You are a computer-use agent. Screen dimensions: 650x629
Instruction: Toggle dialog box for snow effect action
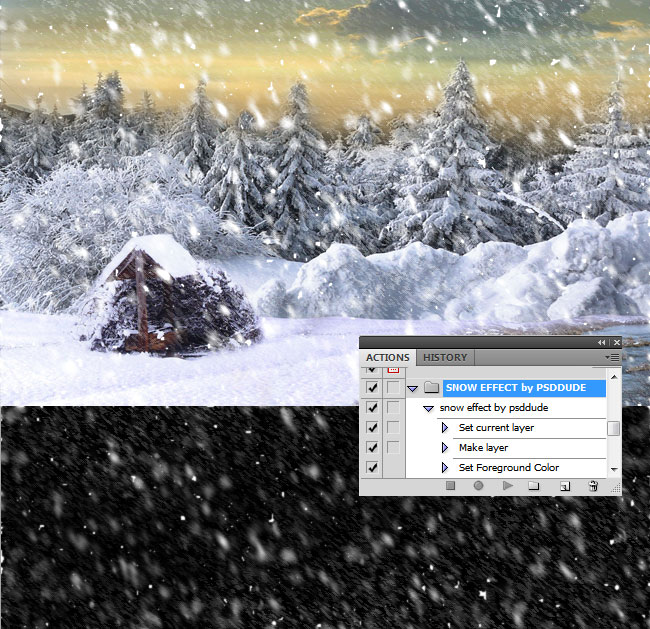393,408
